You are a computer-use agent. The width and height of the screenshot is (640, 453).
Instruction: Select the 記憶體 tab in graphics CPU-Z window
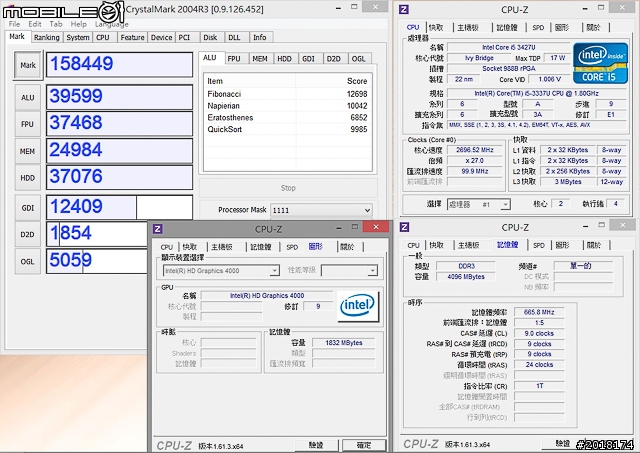[x=260, y=247]
